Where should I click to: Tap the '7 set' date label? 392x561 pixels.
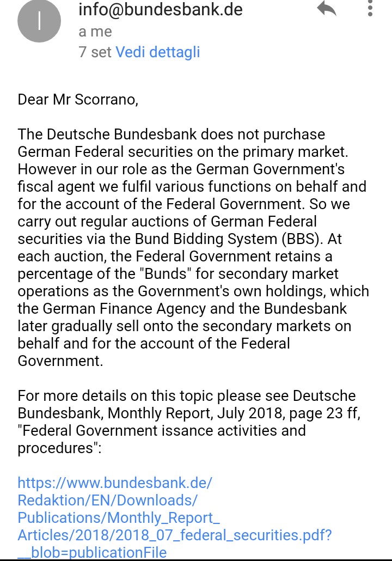point(95,52)
